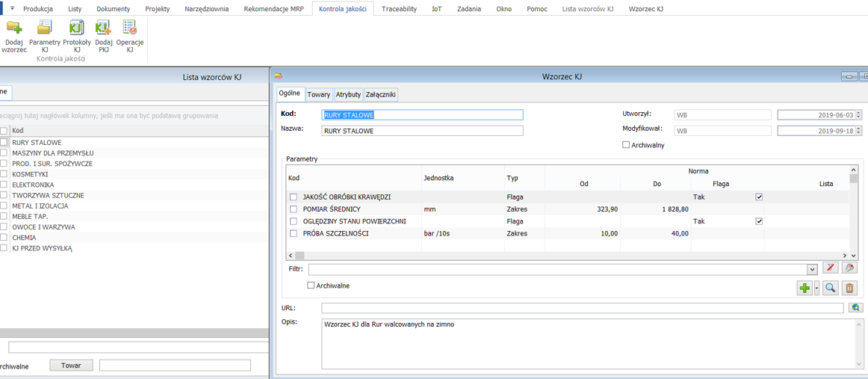868x379 pixels.
Task: Open Modyfikował date 2019-09-18 stepper
Action: tap(858, 131)
